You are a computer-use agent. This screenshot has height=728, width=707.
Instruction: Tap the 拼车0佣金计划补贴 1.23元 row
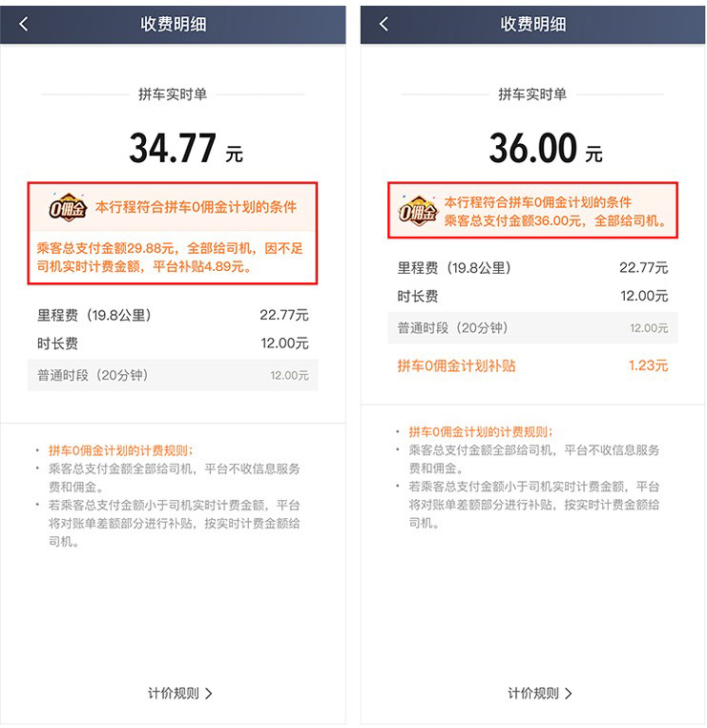pyautogui.click(x=532, y=365)
